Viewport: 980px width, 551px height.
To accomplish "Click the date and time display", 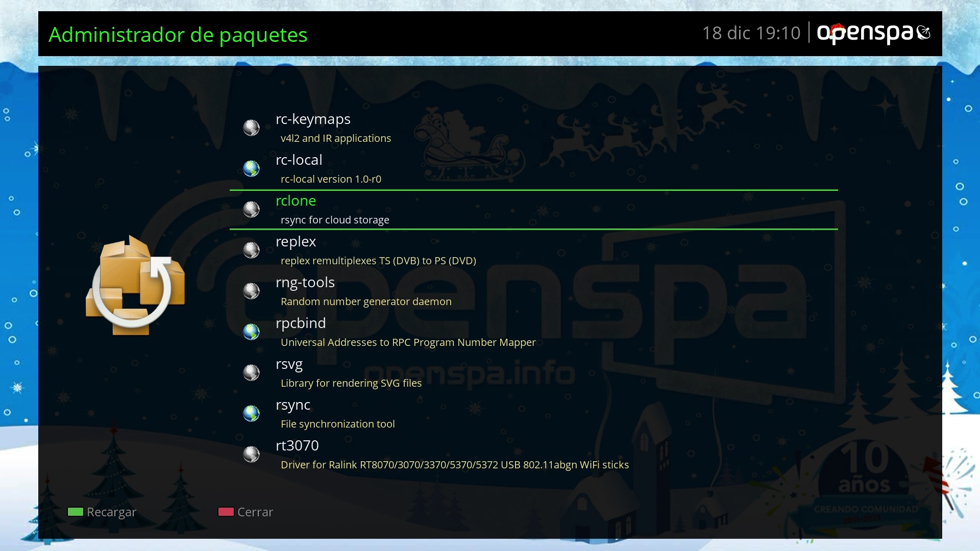I will coord(751,33).
